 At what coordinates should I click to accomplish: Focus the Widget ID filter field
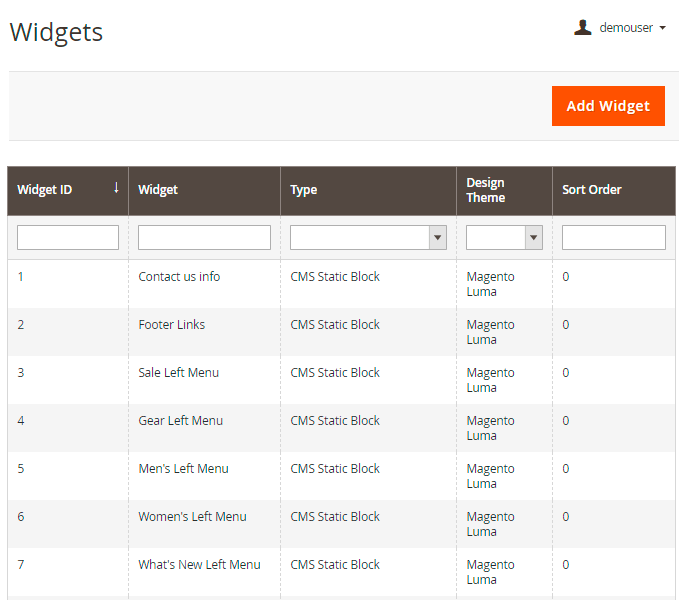(68, 238)
